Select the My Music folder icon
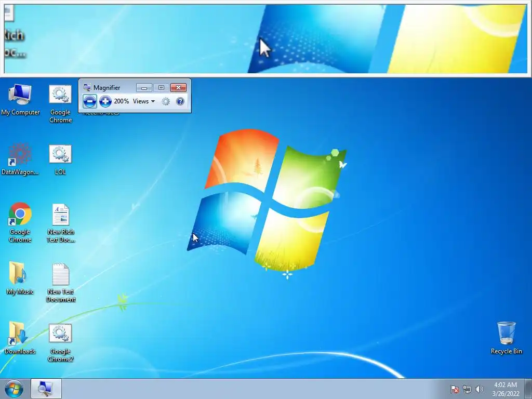Image resolution: width=532 pixels, height=399 pixels. [20, 278]
